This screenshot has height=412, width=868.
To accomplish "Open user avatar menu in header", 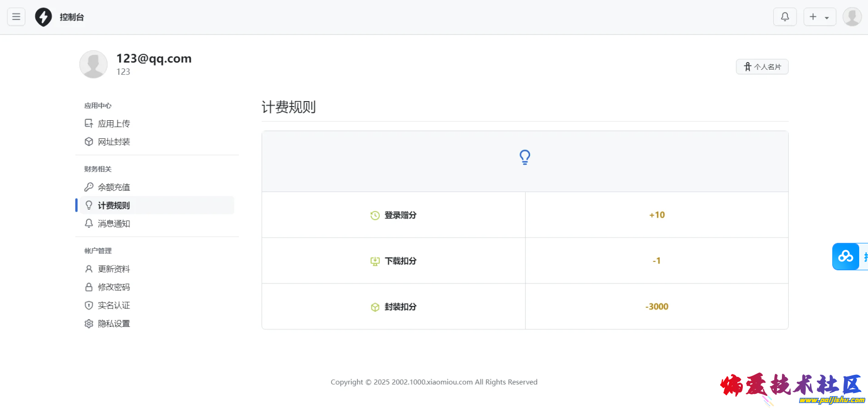I will coord(851,17).
